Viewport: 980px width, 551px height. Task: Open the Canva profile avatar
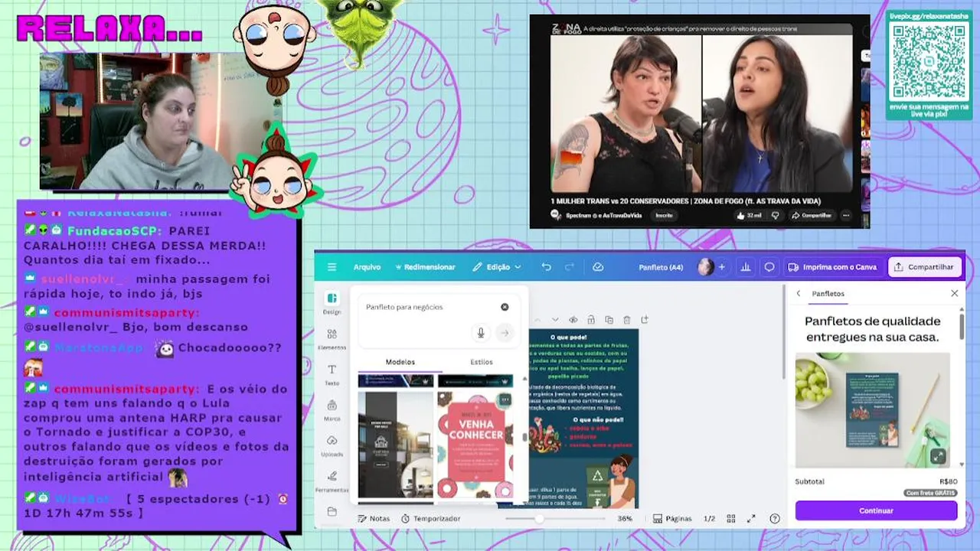click(x=705, y=267)
